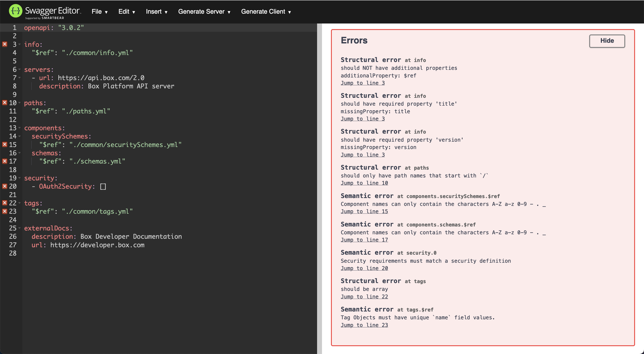This screenshot has height=354, width=644.
Task: Open the Insert dropdown menu
Action: click(157, 11)
